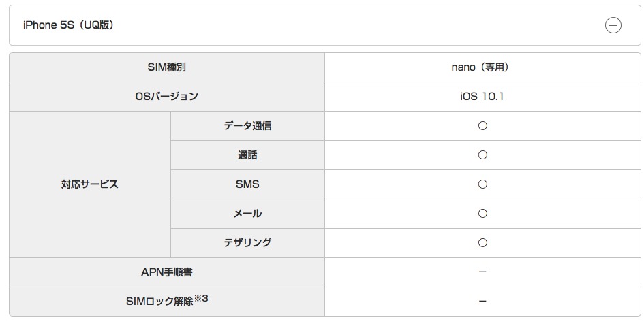Screen dimensions: 644x324
Task: Click the iPhone 5S（UQ版） header title
Action: [68, 26]
